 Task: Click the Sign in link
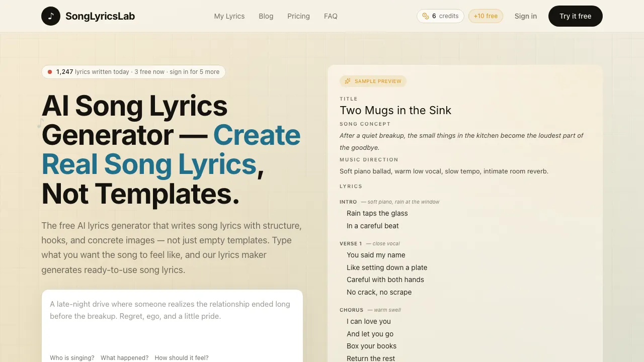(526, 16)
